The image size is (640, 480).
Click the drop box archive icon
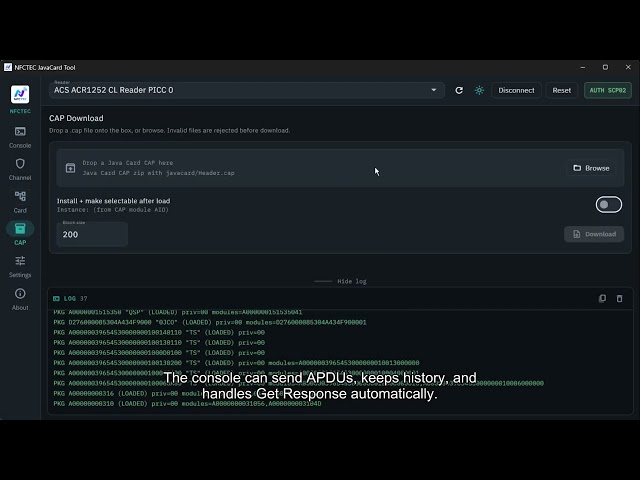(x=70, y=168)
